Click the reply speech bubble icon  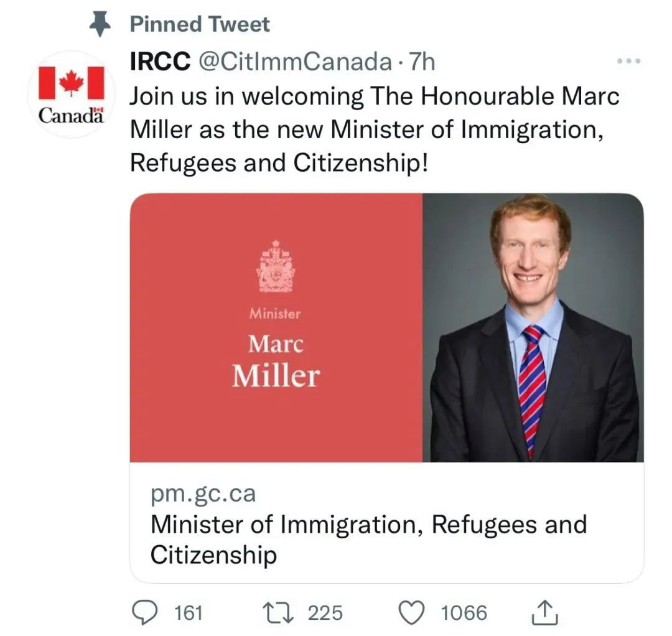146,612
